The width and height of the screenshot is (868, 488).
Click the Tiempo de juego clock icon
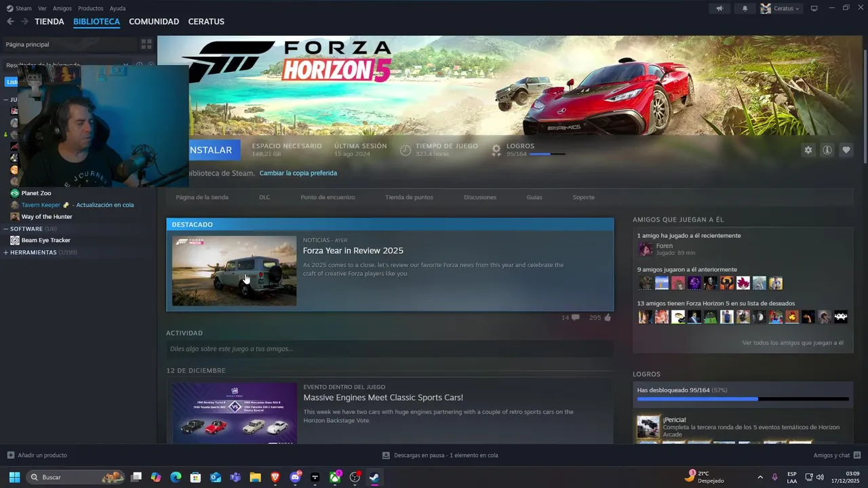point(406,150)
